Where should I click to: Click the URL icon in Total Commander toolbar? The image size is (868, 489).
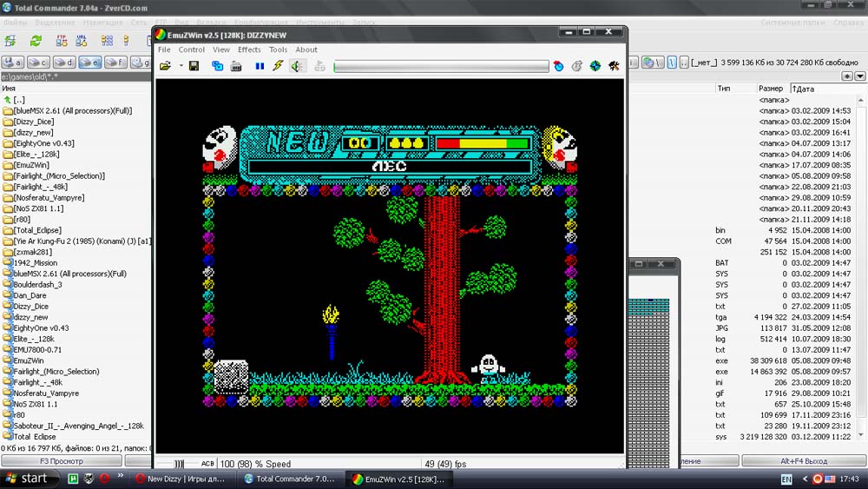tap(82, 41)
